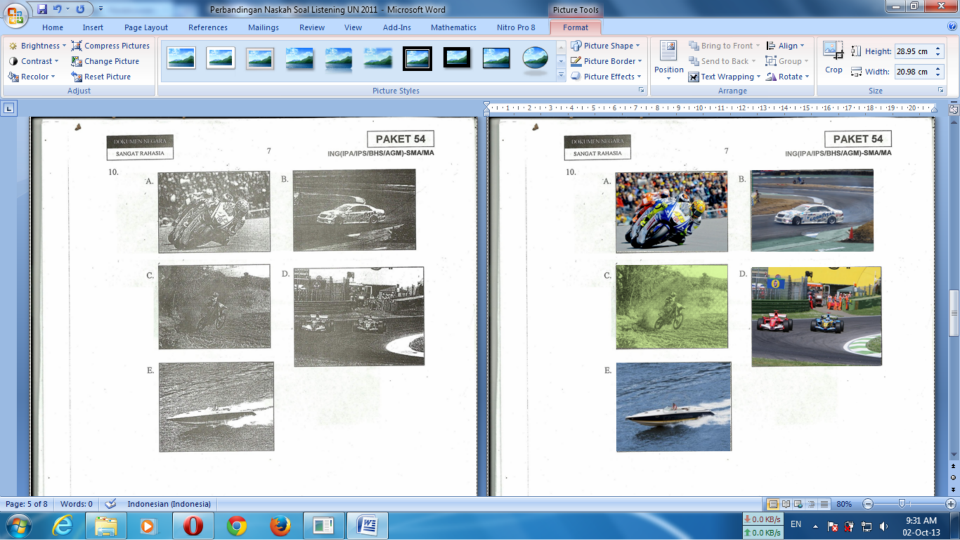Image resolution: width=960 pixels, height=540 pixels.
Task: Click Compress Pictures
Action: 110,46
